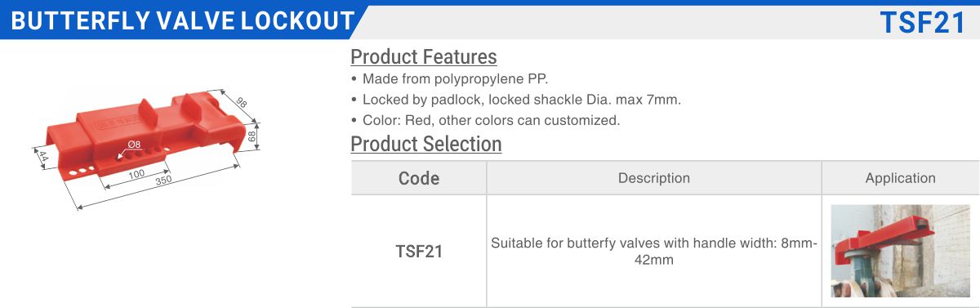The image size is (980, 308).
Task: Click the Ø8 hole diameter label
Action: (x=134, y=145)
